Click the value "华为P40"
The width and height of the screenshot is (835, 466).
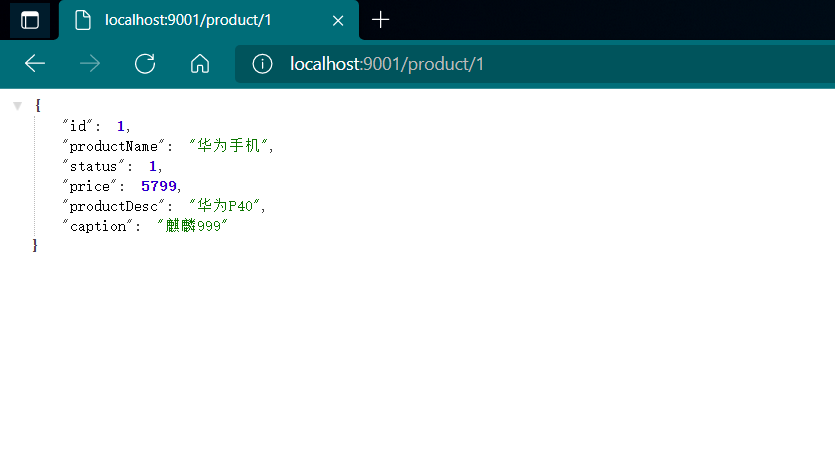[225, 206]
